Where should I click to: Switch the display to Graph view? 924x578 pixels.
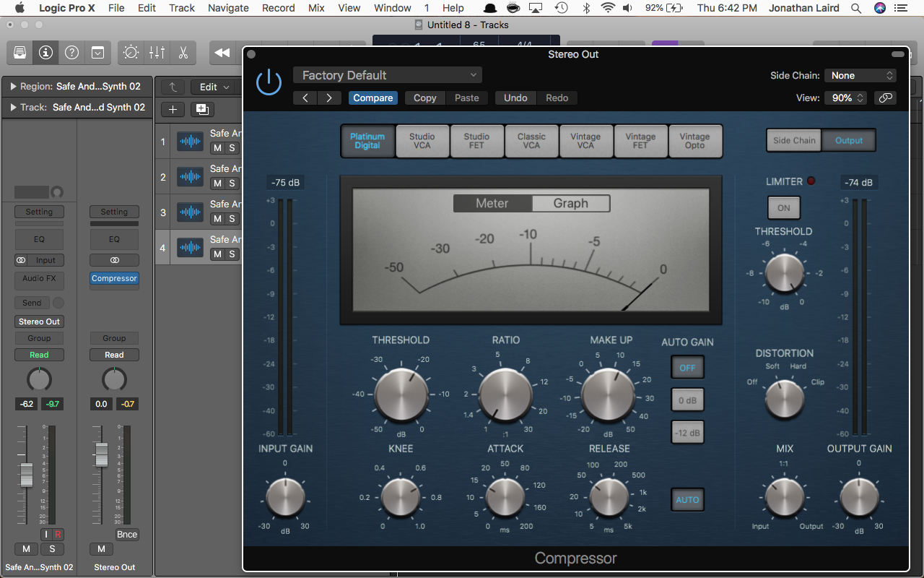point(571,204)
